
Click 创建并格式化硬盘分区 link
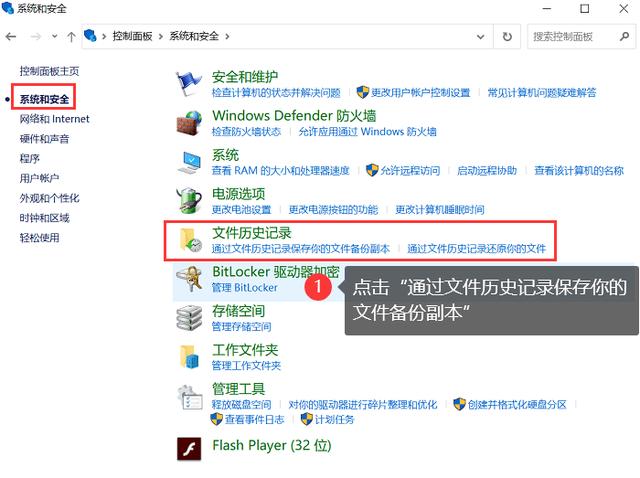[517, 405]
